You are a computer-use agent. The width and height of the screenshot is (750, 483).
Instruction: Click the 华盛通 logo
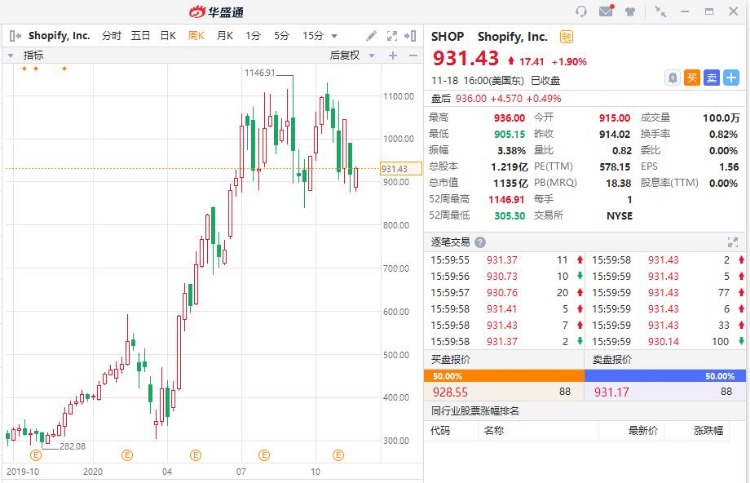[216, 11]
